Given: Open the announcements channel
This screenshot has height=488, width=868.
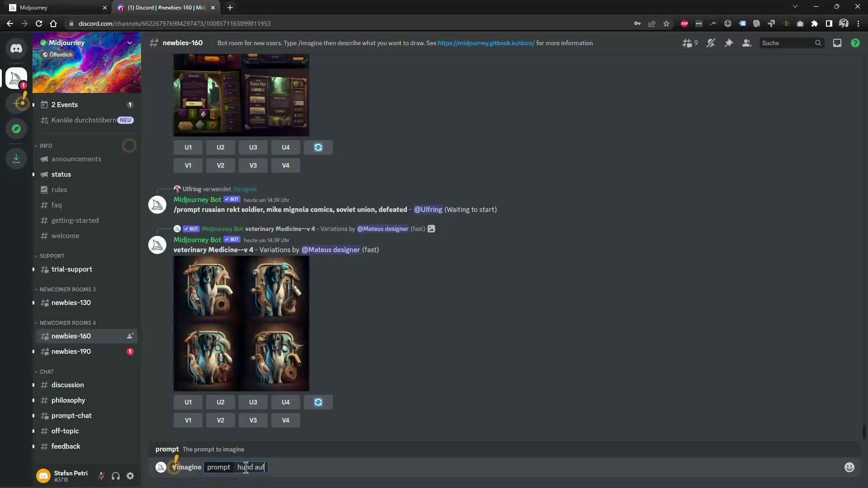Looking at the screenshot, I should tap(75, 159).
